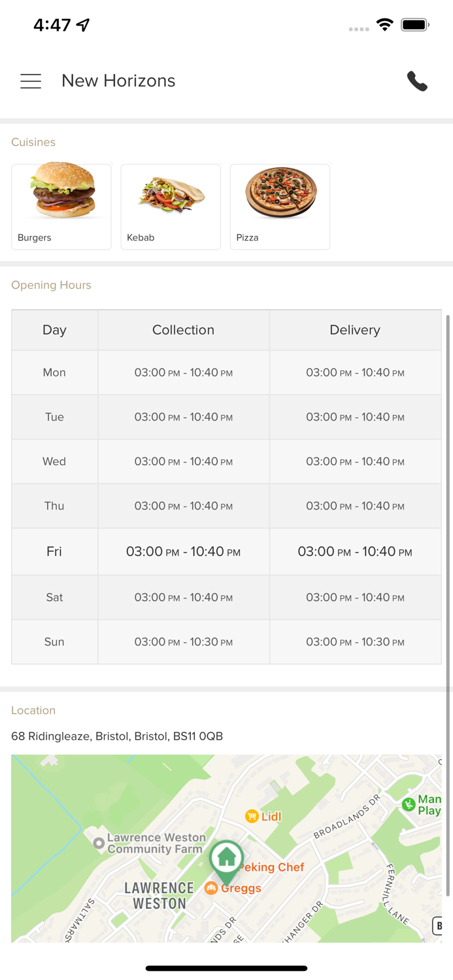453x980 pixels.
Task: Tap the Greggs map marker icon
Action: pos(211,888)
